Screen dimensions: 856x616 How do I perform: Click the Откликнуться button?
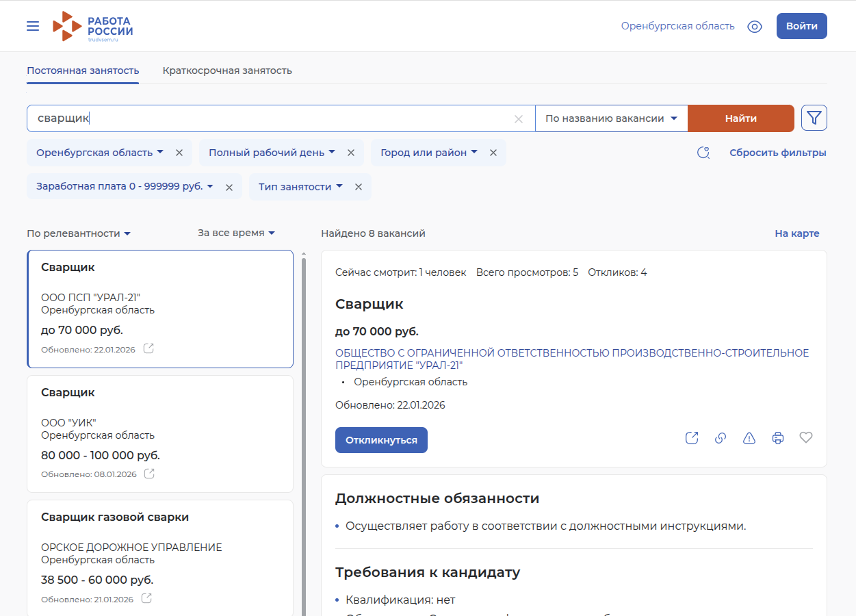tap(381, 440)
